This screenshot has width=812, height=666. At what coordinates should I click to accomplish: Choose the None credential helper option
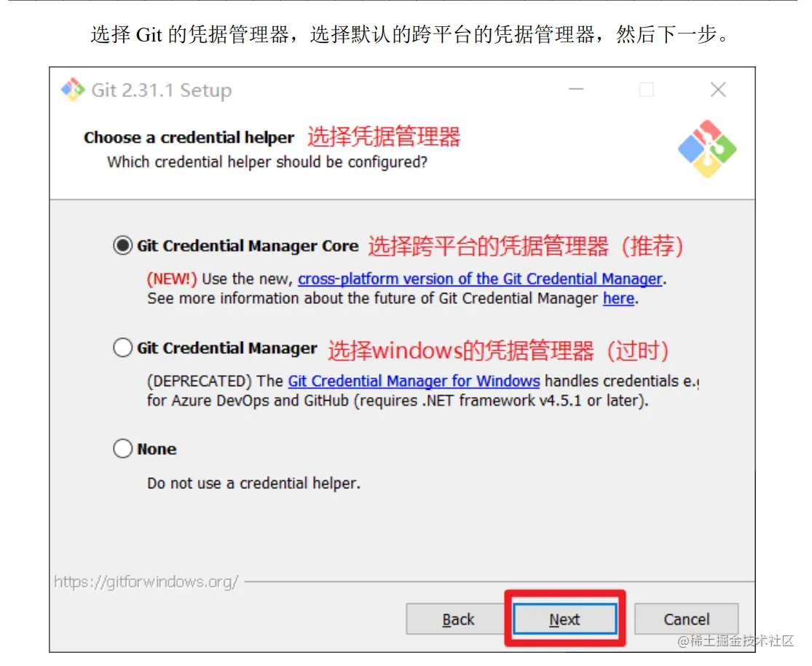(x=123, y=448)
